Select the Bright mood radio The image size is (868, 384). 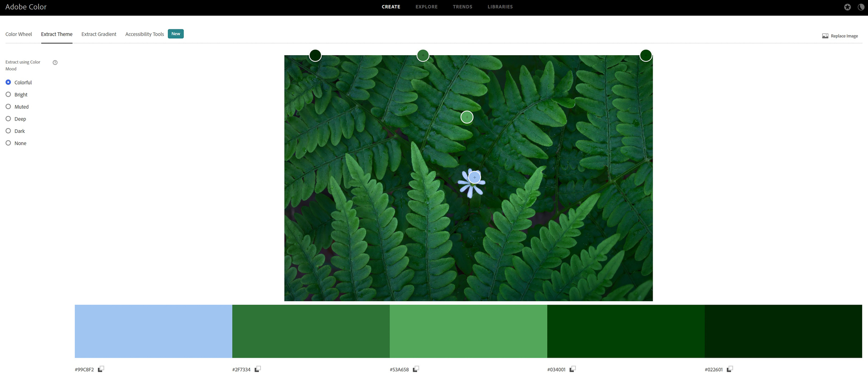[8, 94]
